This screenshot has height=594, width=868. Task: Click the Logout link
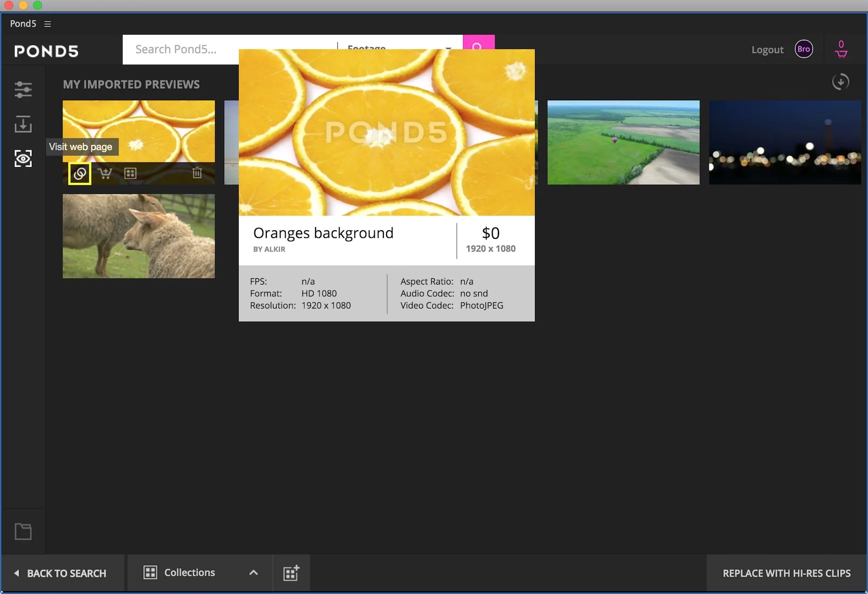pos(767,50)
